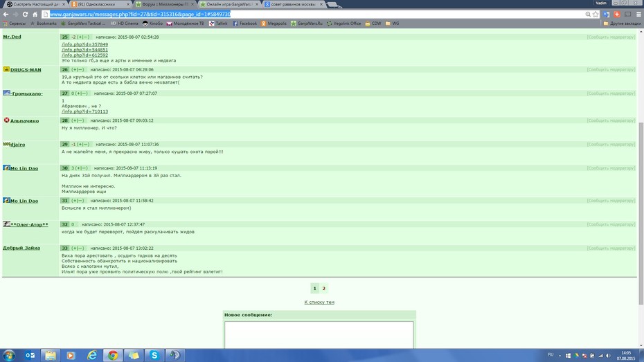Open the HD Cinema bookmark
644x362 pixels.
125,24
